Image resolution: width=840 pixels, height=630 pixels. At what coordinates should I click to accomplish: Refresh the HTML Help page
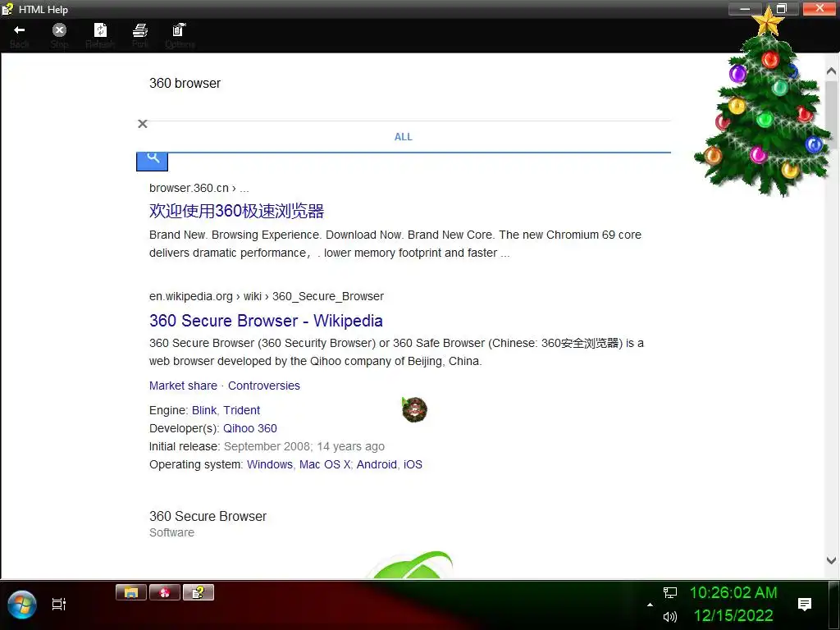click(100, 35)
